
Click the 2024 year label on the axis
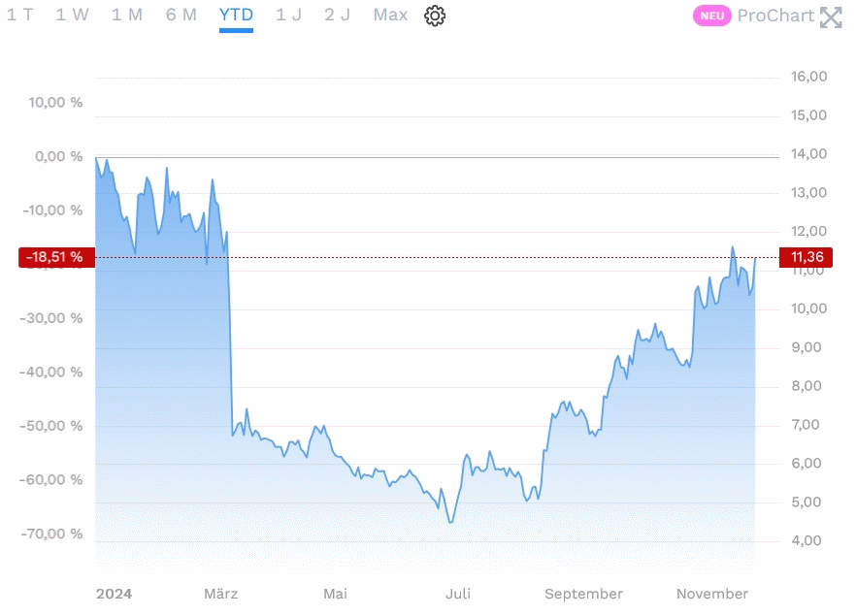[114, 594]
